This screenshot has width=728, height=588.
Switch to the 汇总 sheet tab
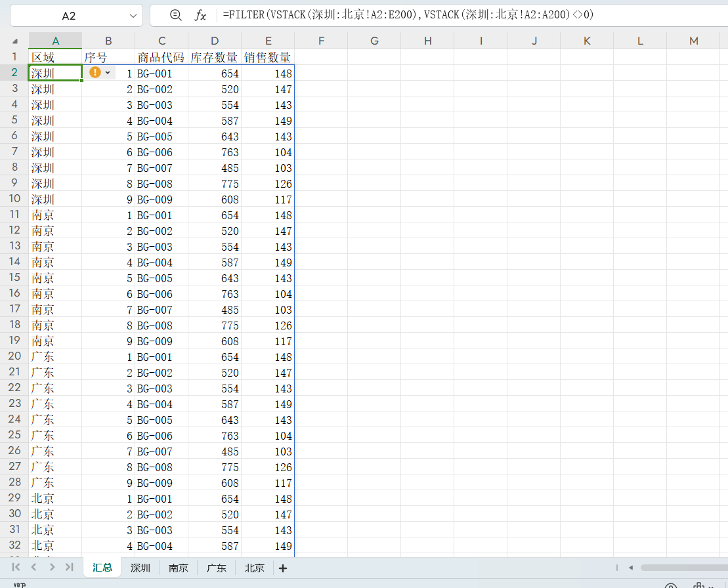click(x=102, y=568)
